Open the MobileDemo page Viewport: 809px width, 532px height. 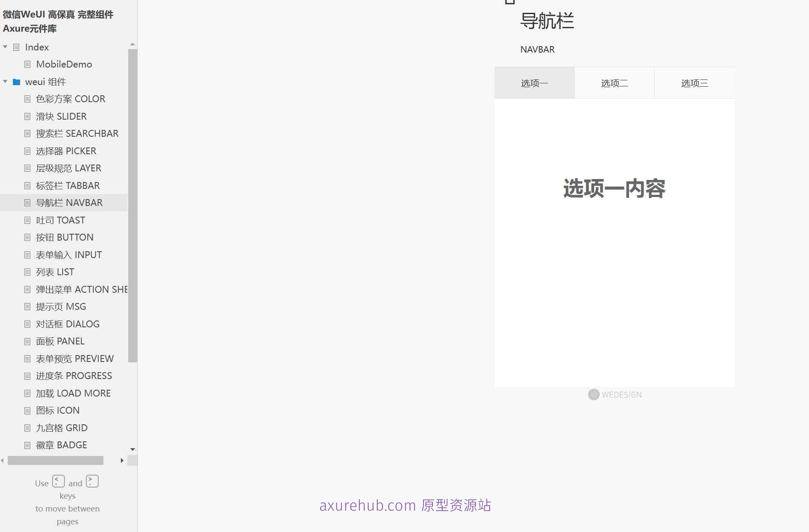(x=64, y=64)
